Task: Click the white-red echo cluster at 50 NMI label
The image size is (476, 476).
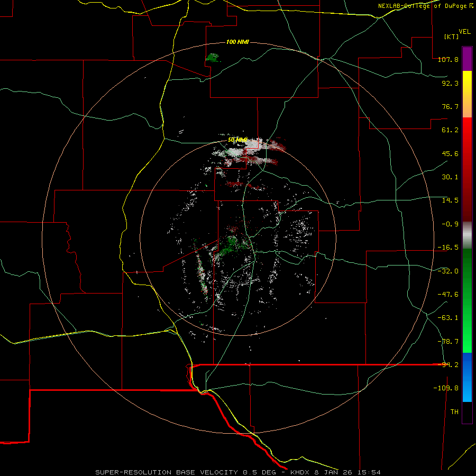Action: (249, 150)
